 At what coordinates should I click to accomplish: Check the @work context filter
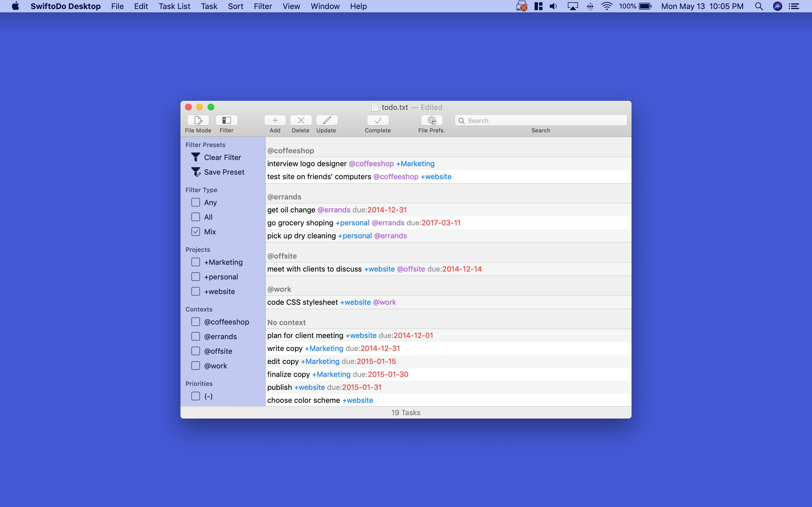click(x=196, y=366)
